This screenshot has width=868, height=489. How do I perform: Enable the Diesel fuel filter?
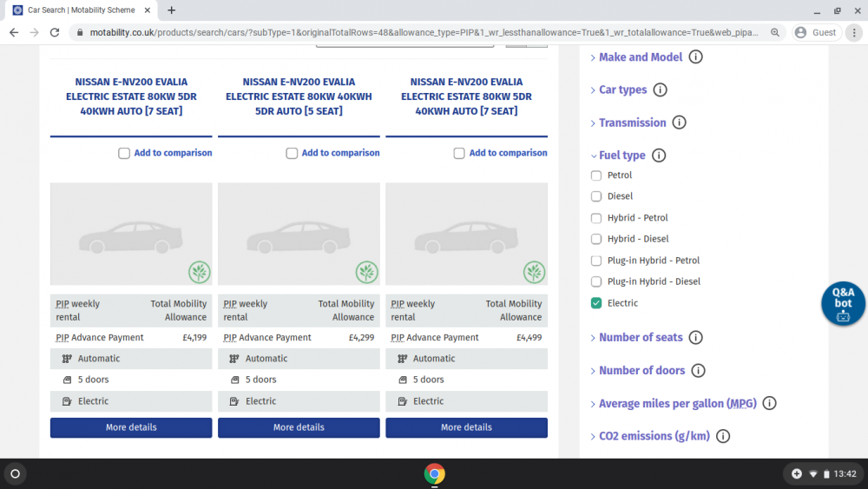(596, 196)
